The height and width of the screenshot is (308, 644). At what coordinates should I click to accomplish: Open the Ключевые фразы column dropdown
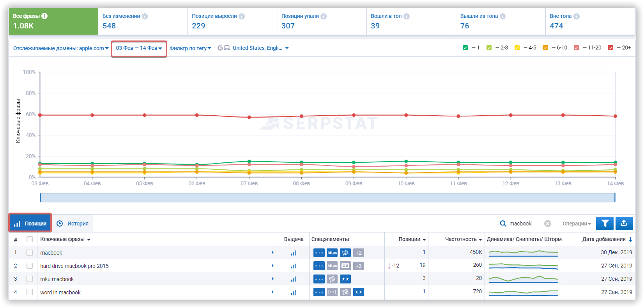(65, 239)
